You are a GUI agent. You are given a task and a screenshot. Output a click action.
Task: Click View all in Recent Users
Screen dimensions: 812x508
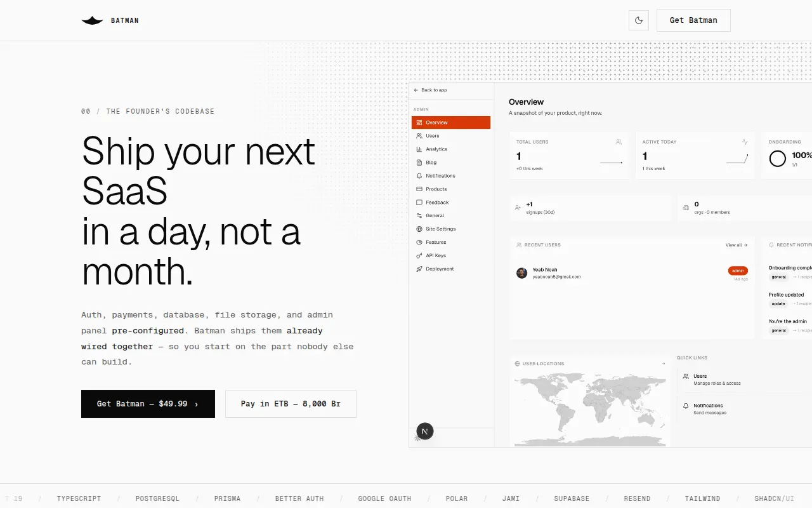coord(737,245)
